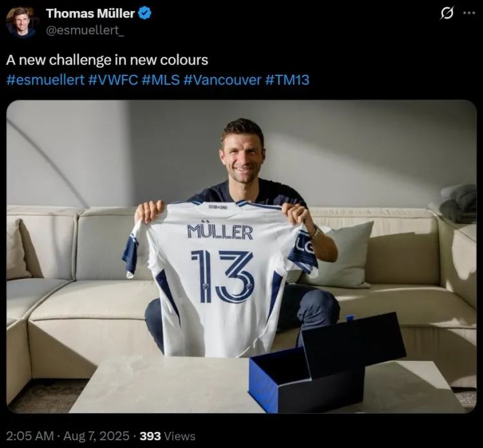Viewport: 483px width, 448px height.
Task: Open the @esmuellert_ handle link
Action: point(85,30)
